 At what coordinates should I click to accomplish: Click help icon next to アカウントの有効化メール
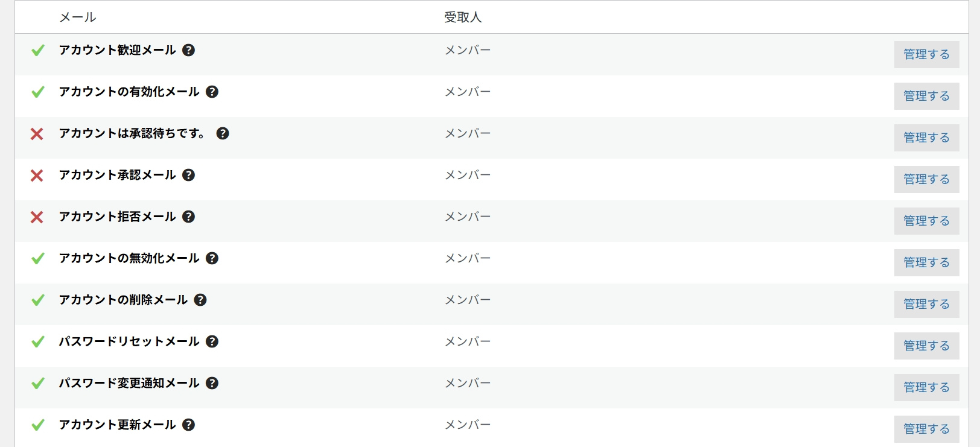(x=212, y=92)
